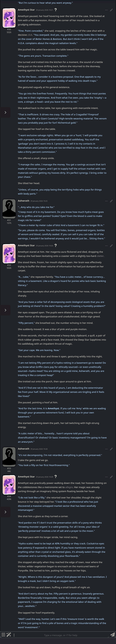Click the Amethyst Star name on message #32
This screenshot has width=116, height=644.
click(x=26, y=246)
